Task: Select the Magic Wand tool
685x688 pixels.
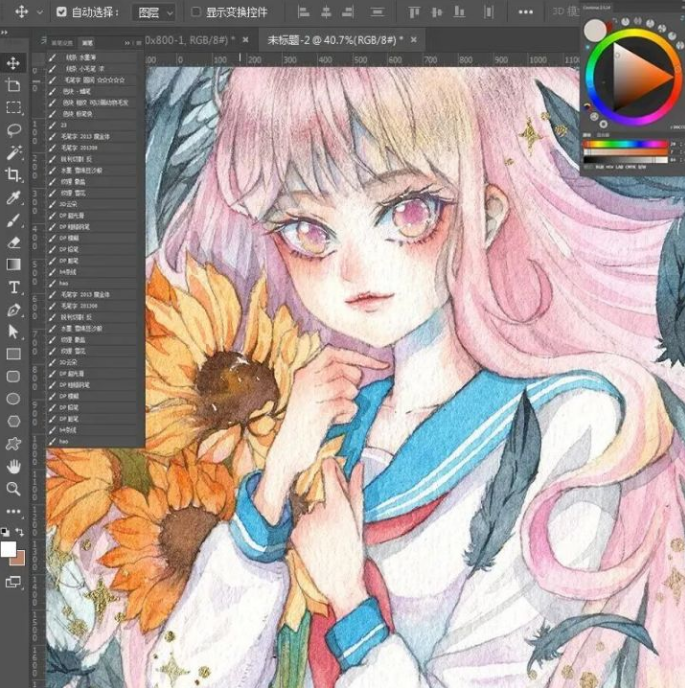Action: 13,152
